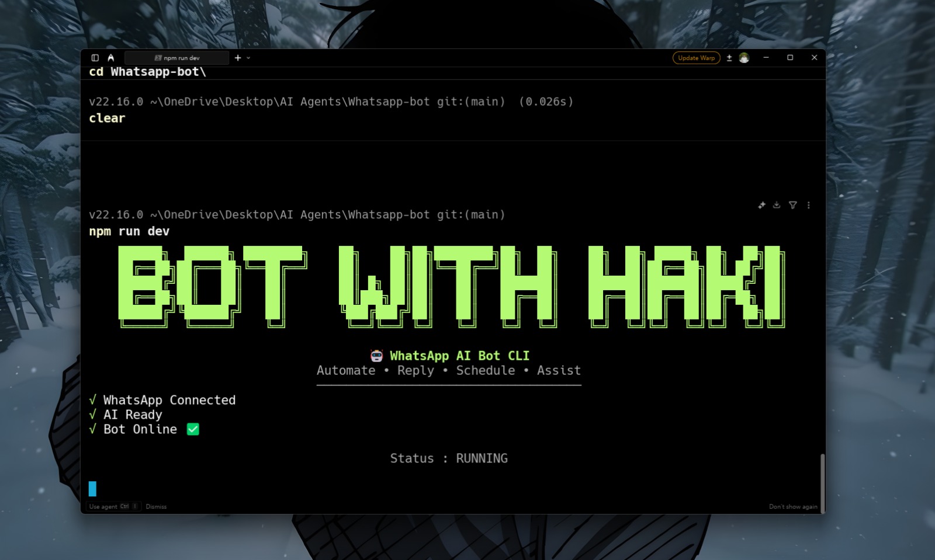Click the "npm run dev" command line
This screenshot has height=560, width=935.
click(x=129, y=231)
